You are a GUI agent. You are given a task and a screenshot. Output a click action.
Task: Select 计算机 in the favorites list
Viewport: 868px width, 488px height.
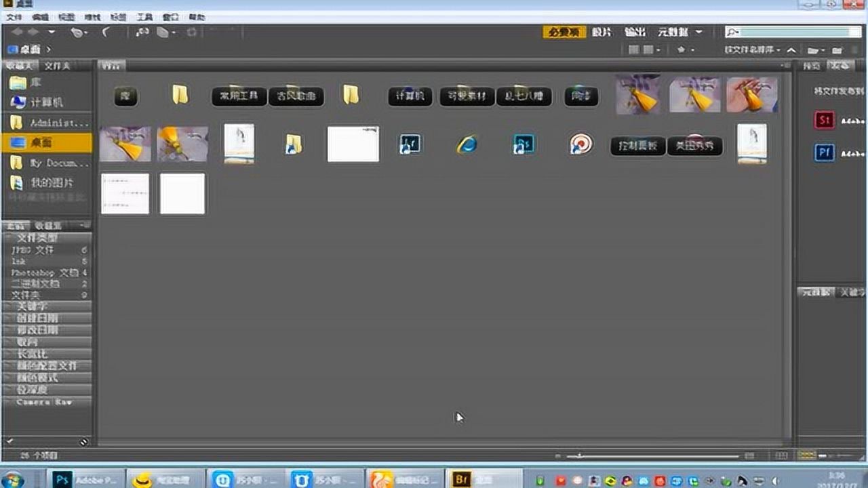click(x=46, y=102)
